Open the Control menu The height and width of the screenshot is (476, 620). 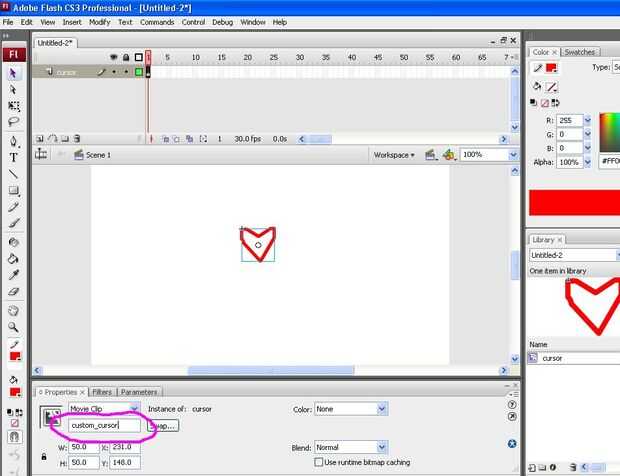click(x=193, y=22)
